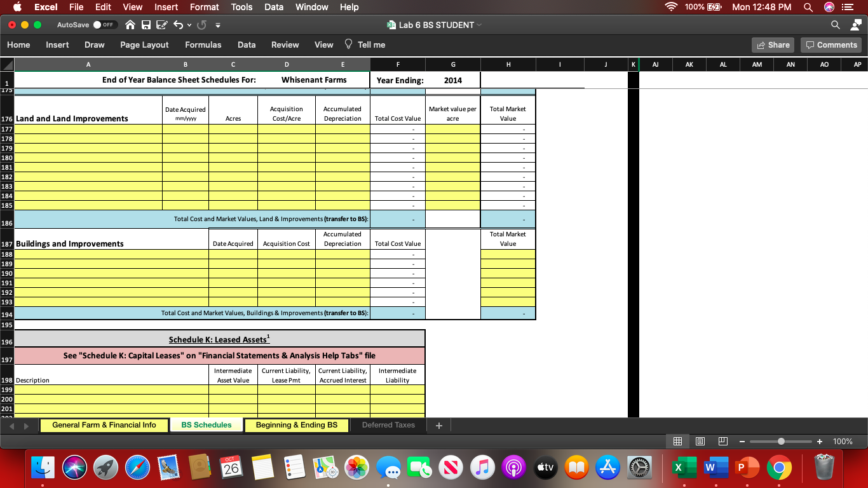Open System Preferences from the Dock
This screenshot has width=868, height=488.
[639, 468]
